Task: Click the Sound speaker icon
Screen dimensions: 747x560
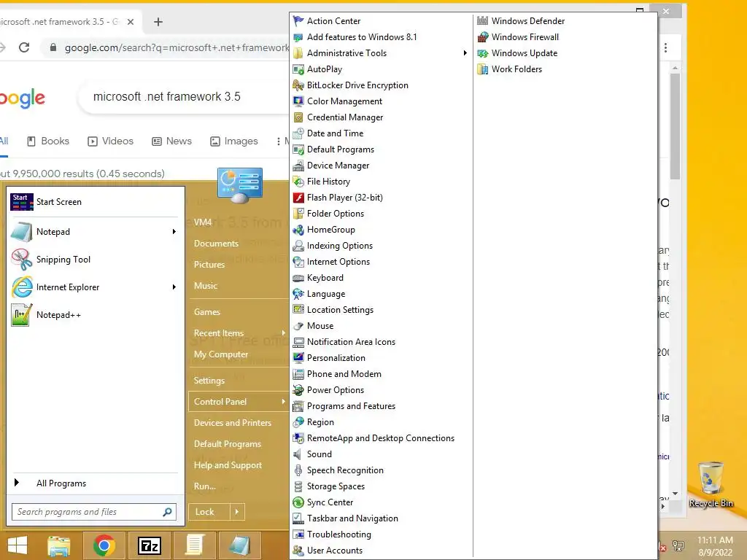Action: pos(298,454)
